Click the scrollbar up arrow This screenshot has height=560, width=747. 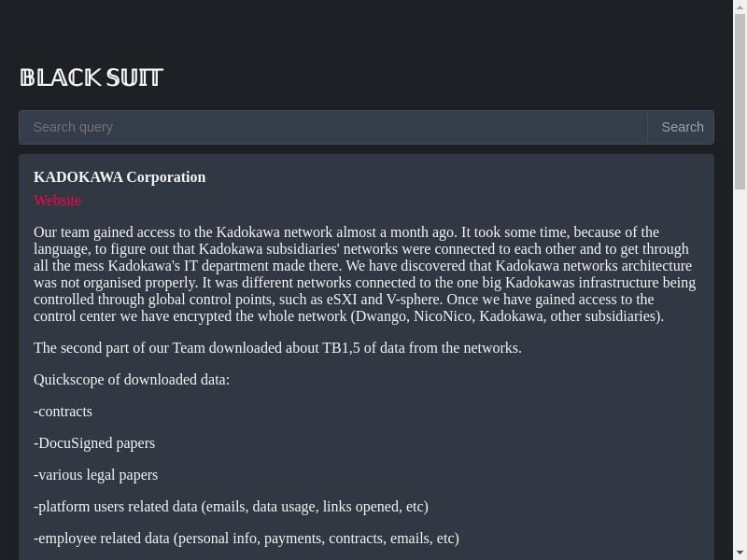pyautogui.click(x=740, y=7)
